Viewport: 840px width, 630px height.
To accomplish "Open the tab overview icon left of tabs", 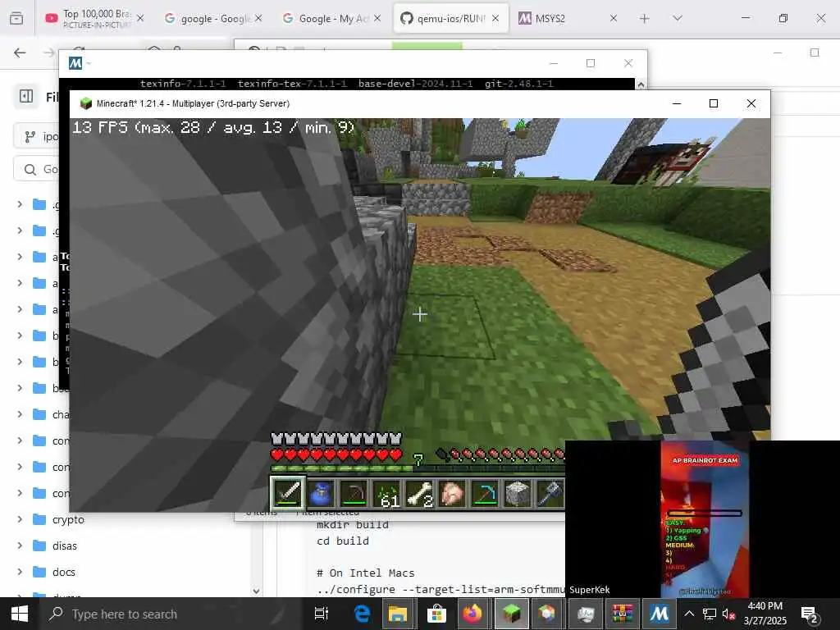I will [16, 18].
